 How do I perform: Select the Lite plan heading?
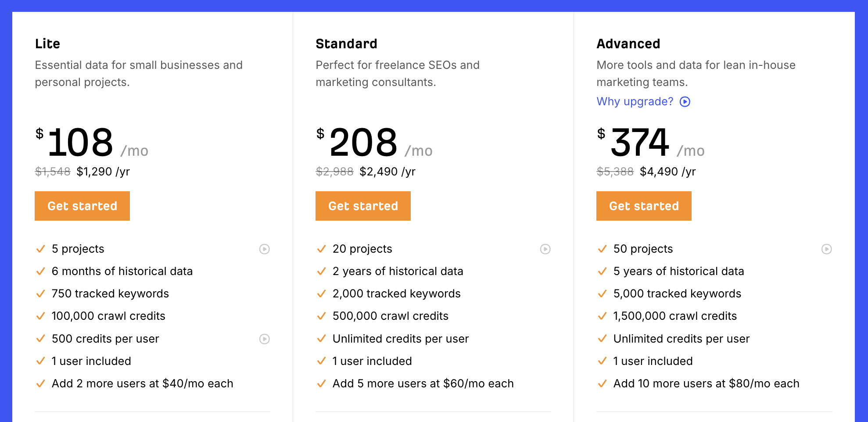(47, 44)
